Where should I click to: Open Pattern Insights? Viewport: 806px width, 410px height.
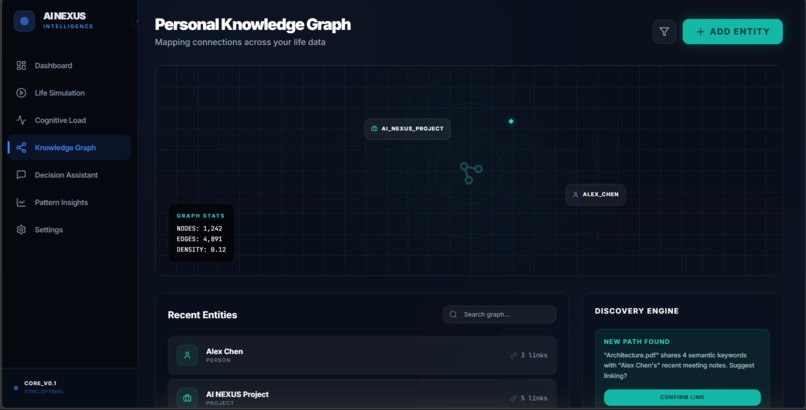[69, 202]
